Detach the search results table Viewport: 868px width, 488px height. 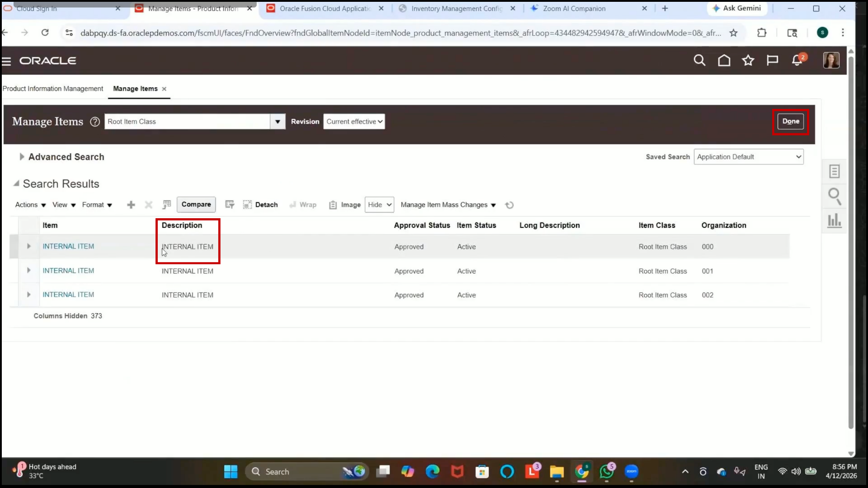260,205
